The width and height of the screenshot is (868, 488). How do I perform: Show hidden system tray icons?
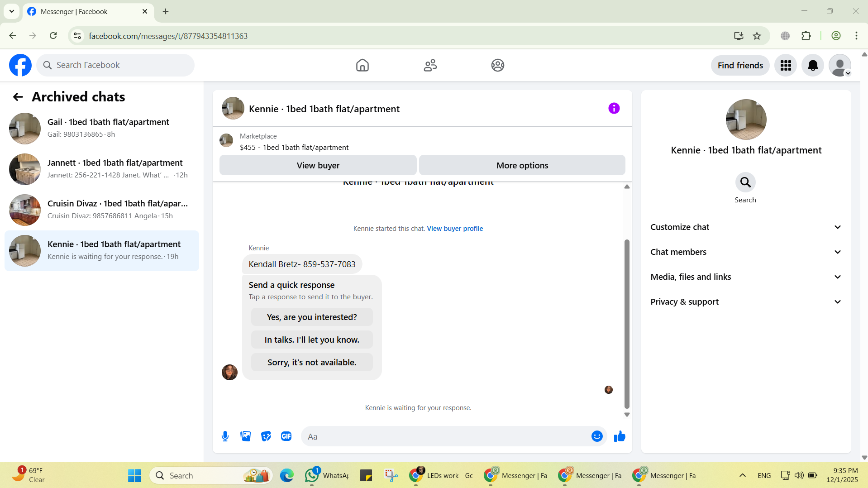pyautogui.click(x=742, y=475)
